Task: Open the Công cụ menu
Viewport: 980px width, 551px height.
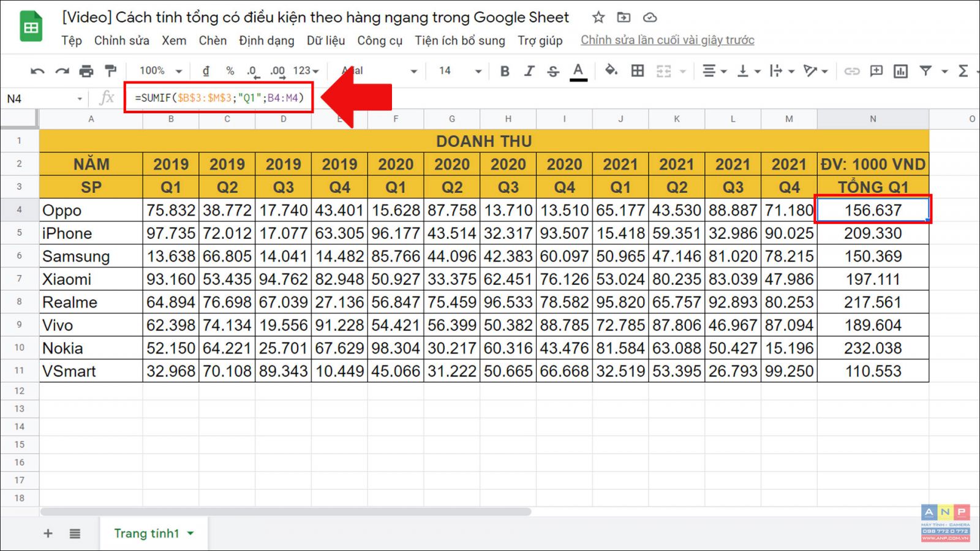Action: 380,40
